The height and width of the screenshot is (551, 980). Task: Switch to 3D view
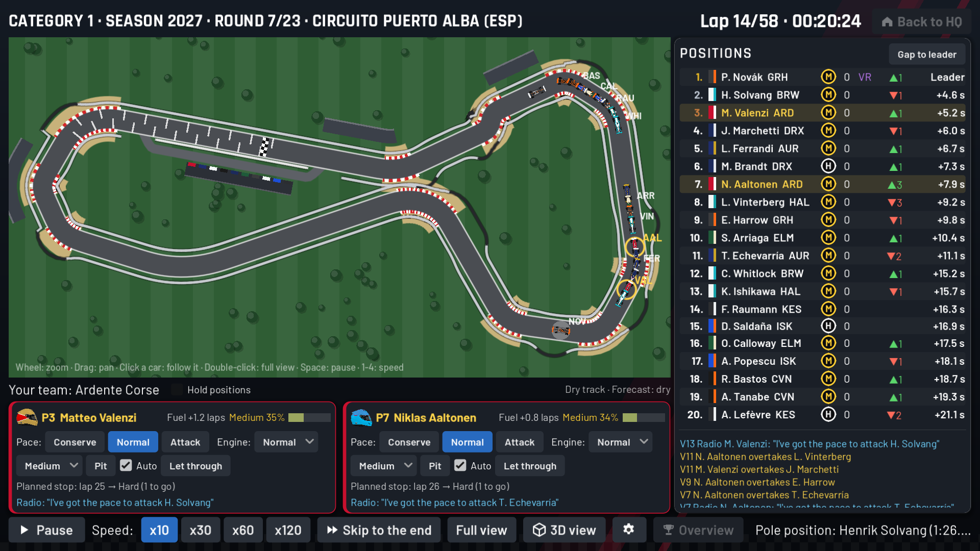565,530
